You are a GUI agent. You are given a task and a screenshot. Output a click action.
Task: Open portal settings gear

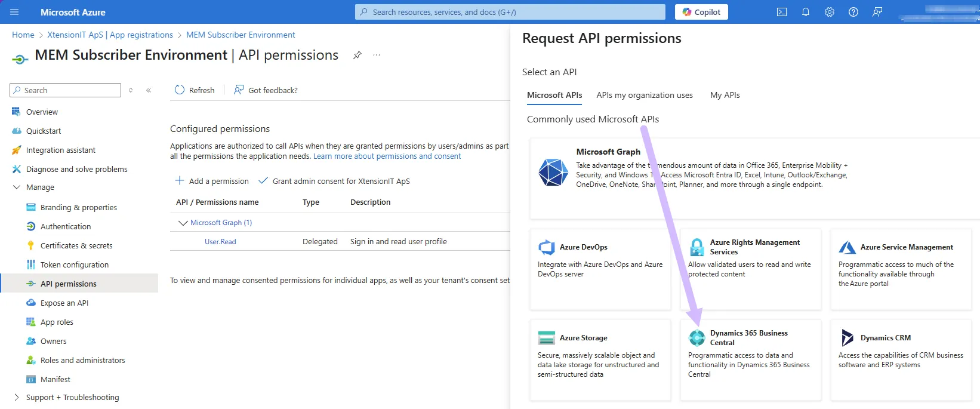(x=829, y=12)
